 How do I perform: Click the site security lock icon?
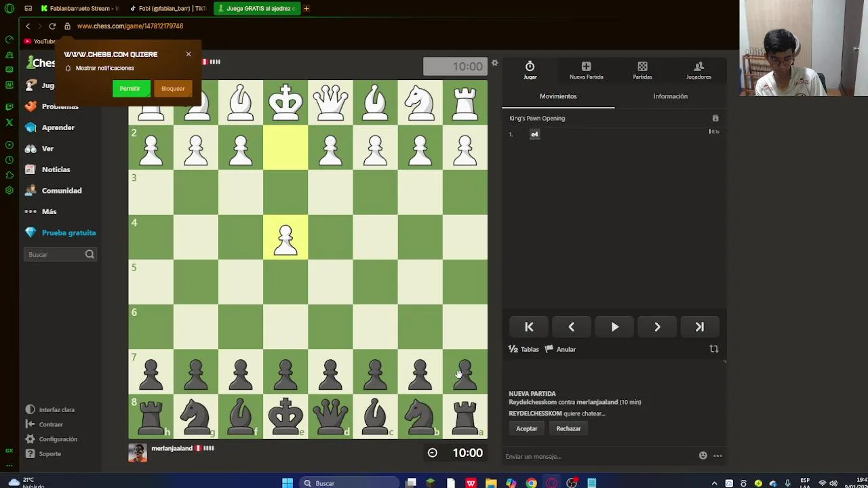tap(67, 26)
